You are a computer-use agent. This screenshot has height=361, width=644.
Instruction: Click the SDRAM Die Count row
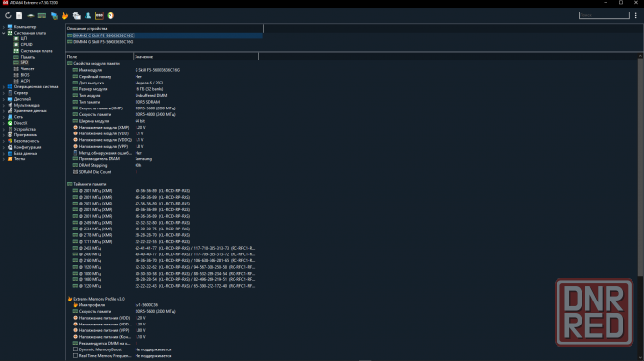click(162, 172)
